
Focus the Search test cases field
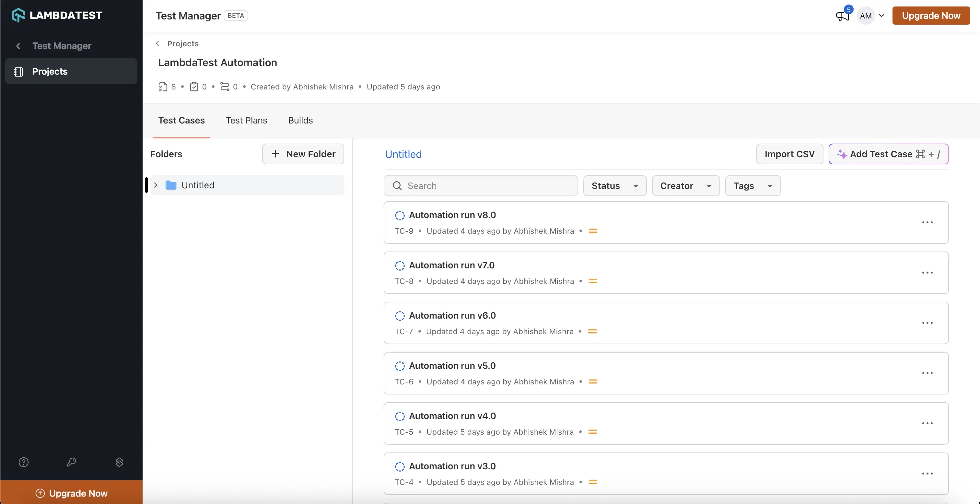(481, 186)
